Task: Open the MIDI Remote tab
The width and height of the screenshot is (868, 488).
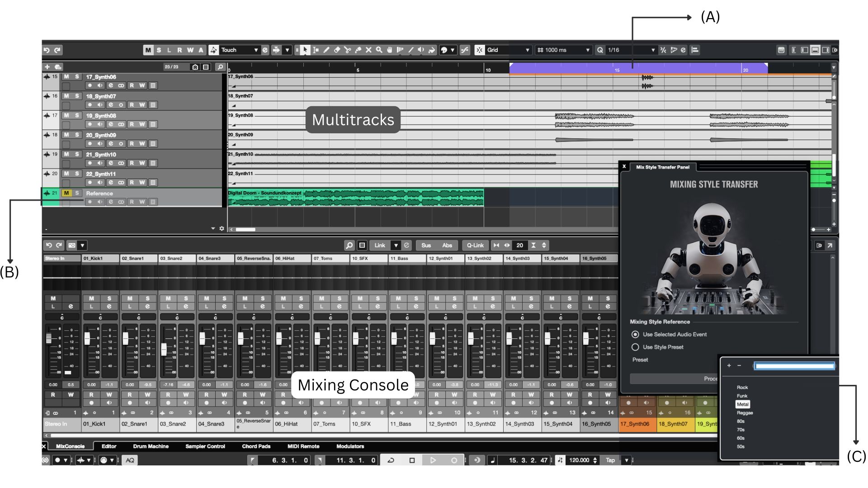Action: tap(303, 446)
